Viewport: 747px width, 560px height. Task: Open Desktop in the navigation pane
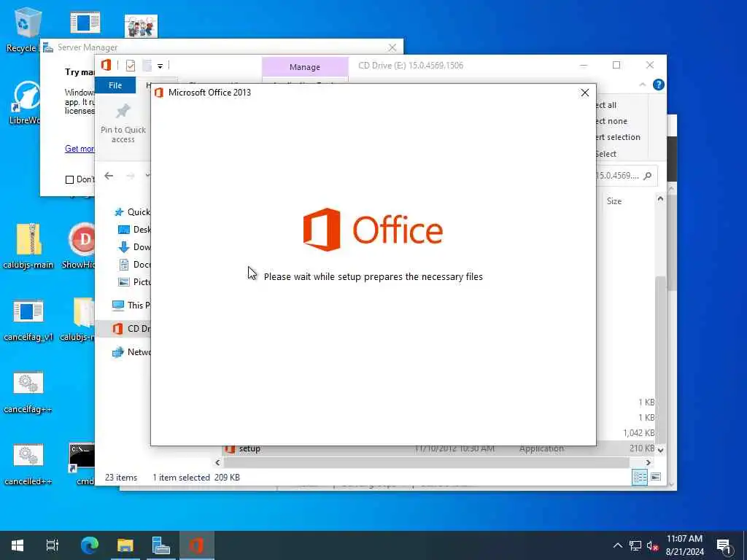(134, 230)
